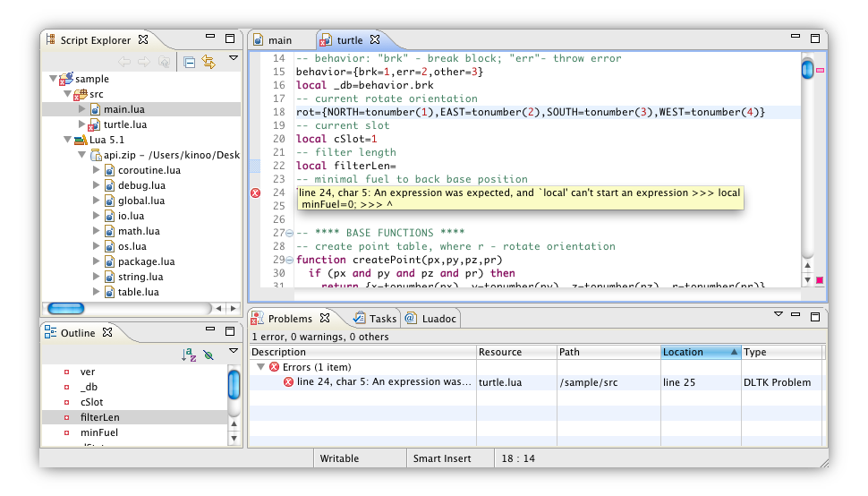The image size is (868, 496).
Task: Select the turtle editor tab
Action: tap(350, 40)
